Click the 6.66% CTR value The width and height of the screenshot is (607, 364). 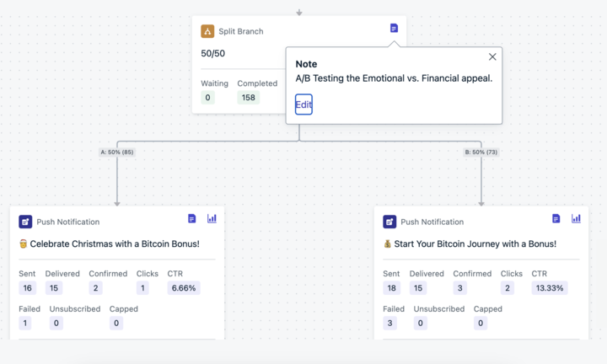pos(184,288)
